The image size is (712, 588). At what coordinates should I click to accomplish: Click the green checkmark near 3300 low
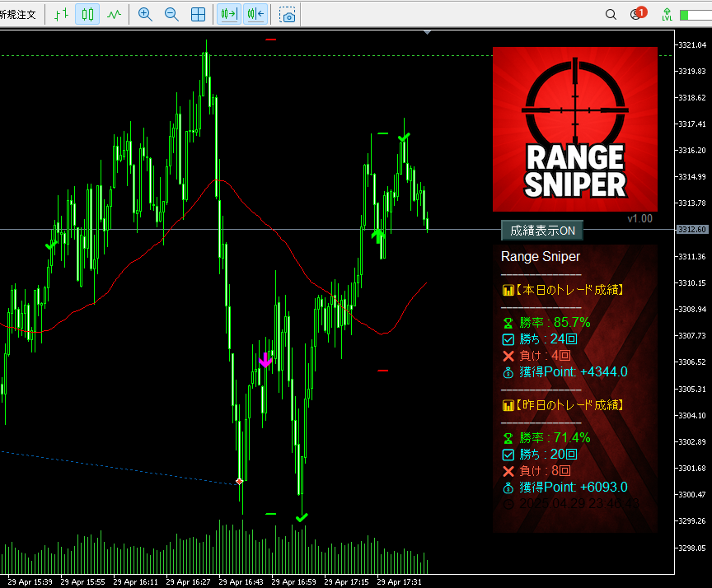click(302, 517)
